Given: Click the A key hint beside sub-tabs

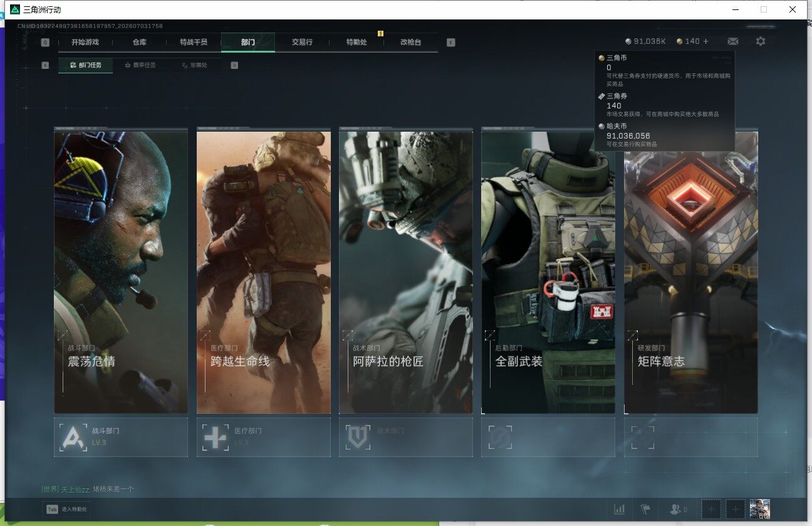Looking at the screenshot, I should 45,65.
